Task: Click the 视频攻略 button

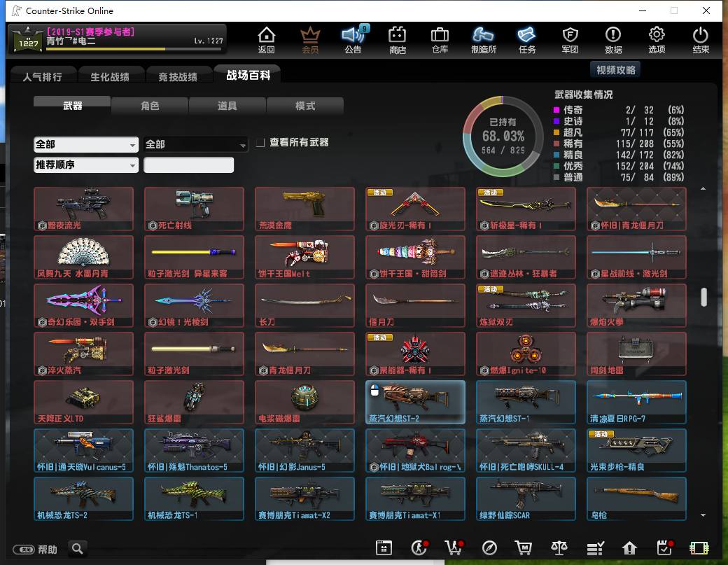Action: pyautogui.click(x=615, y=70)
